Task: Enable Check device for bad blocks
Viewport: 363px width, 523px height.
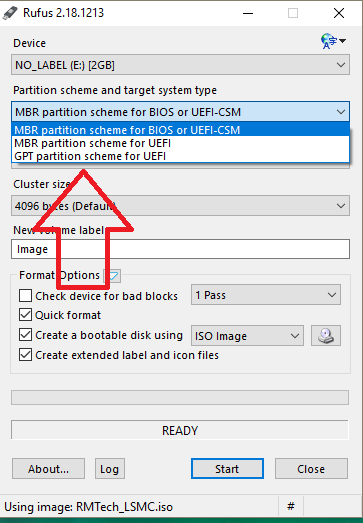Action: click(x=25, y=296)
